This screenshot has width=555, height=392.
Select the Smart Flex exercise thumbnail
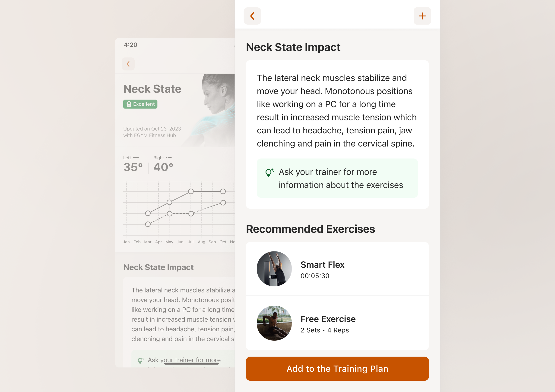pos(274,269)
